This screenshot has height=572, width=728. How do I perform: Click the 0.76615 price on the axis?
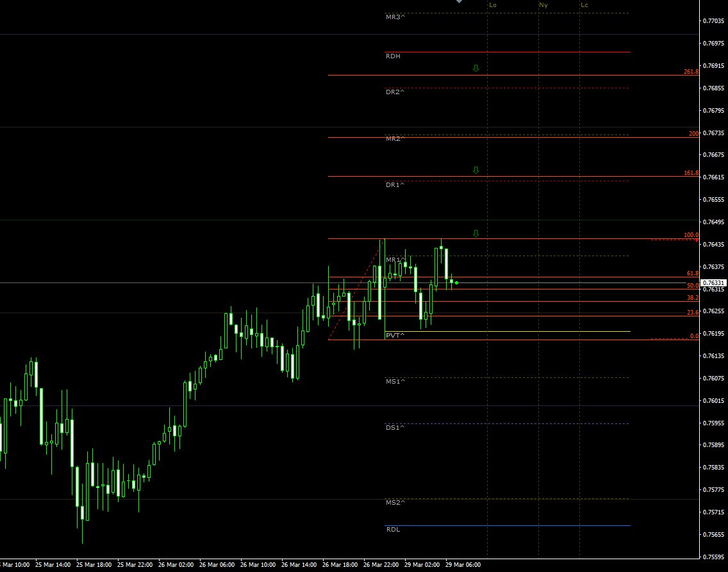[713, 177]
